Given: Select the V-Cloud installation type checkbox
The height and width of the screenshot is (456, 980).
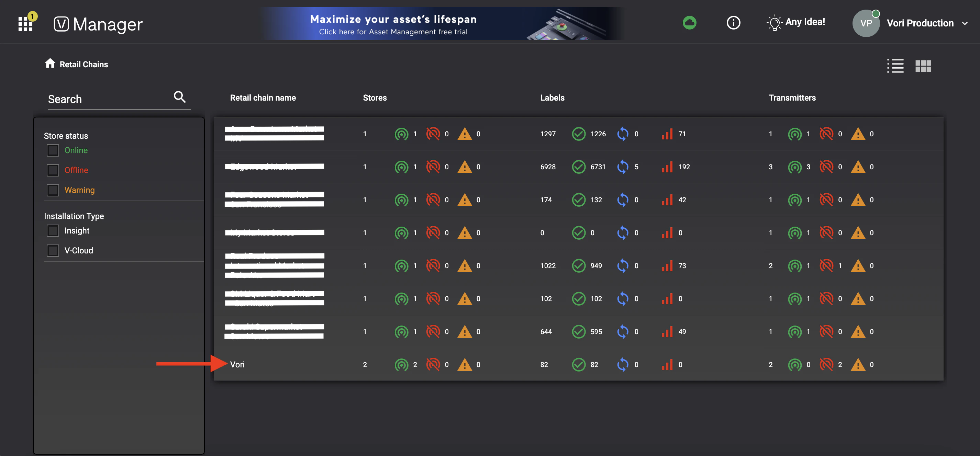Looking at the screenshot, I should click(x=53, y=251).
